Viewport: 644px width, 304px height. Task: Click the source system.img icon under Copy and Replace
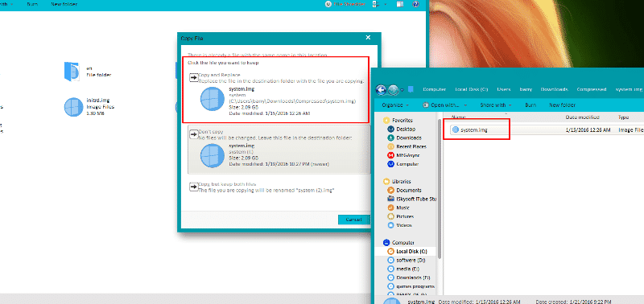212,99
